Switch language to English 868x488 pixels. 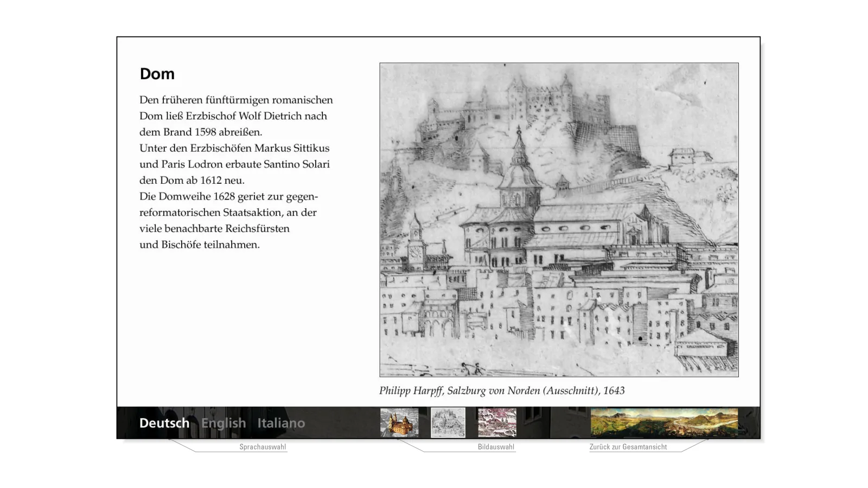click(224, 423)
